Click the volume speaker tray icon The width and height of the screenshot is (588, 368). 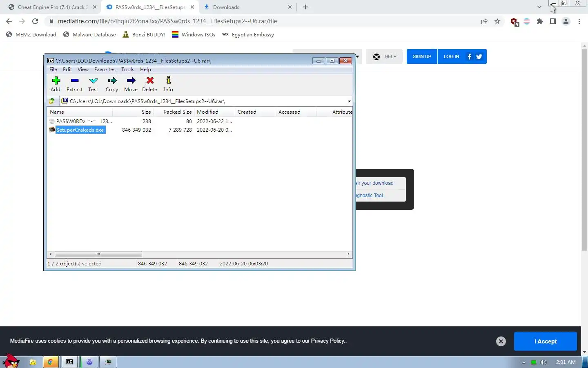pos(543,362)
